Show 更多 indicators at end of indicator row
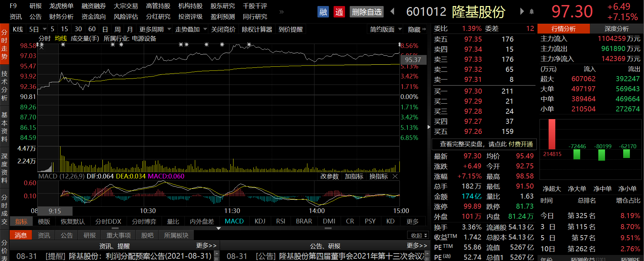The width and height of the screenshot is (644, 261). pyautogui.click(x=412, y=221)
